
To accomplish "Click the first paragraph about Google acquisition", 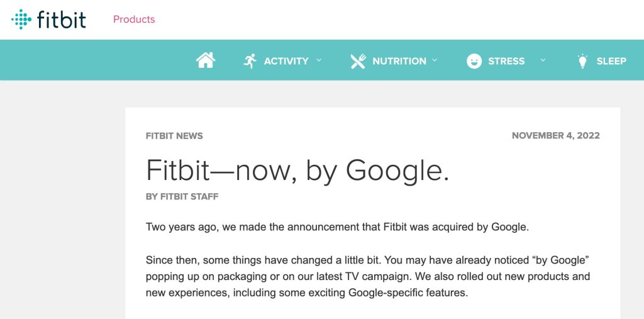I will pyautogui.click(x=337, y=227).
